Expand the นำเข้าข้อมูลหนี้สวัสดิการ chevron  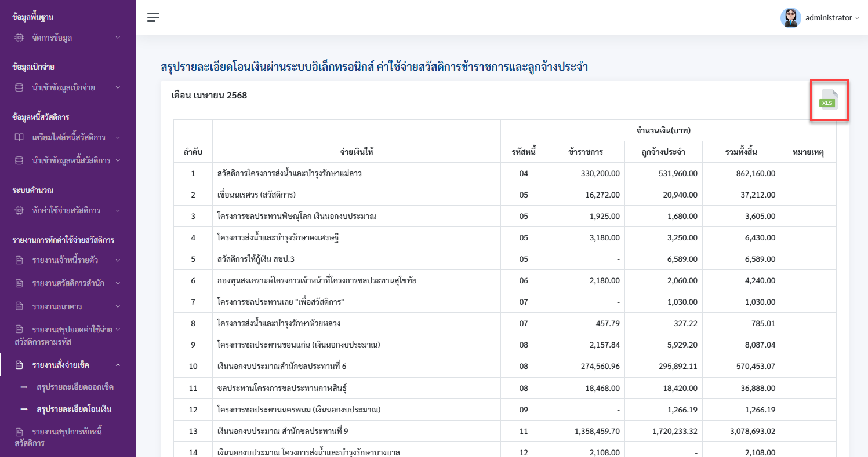(118, 160)
